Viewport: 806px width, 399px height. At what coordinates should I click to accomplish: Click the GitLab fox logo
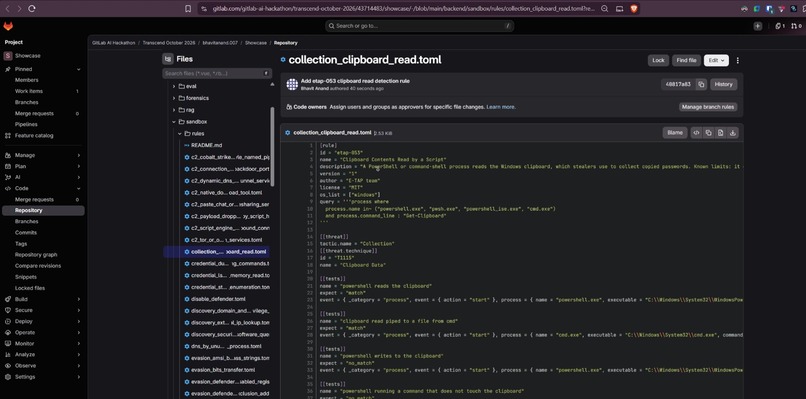click(8, 26)
